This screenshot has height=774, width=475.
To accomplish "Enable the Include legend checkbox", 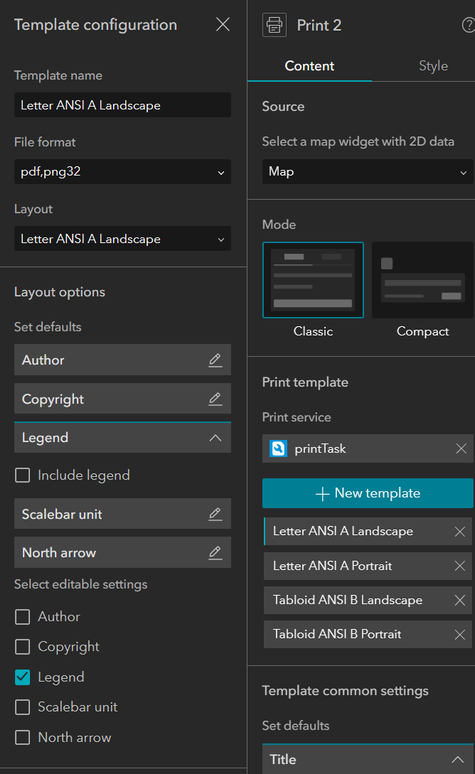I will pyautogui.click(x=22, y=475).
